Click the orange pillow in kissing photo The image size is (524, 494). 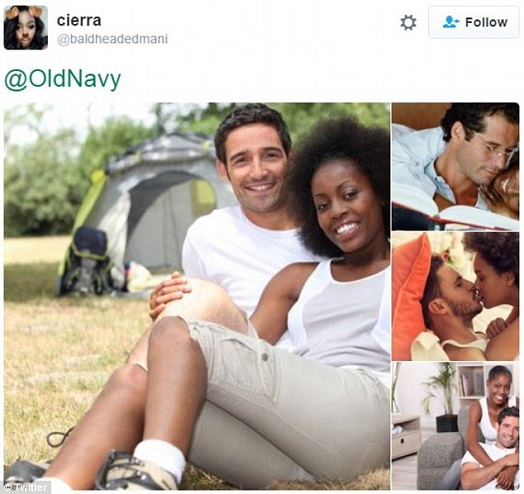click(x=410, y=296)
